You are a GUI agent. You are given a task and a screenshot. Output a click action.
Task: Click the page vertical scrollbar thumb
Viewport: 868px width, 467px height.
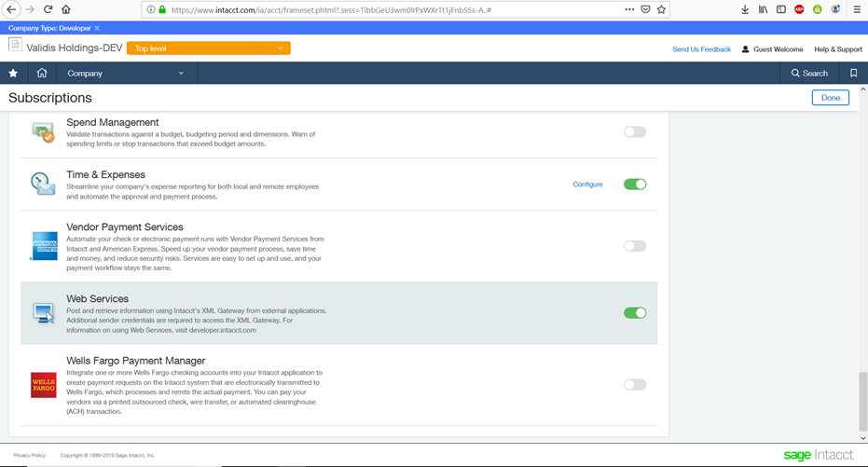pos(862,402)
